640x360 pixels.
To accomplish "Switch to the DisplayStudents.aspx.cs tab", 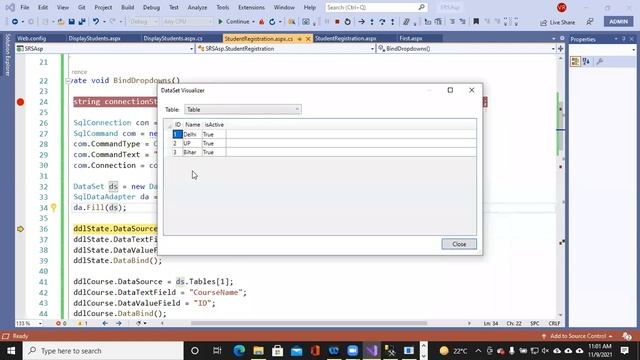I will (x=173, y=38).
